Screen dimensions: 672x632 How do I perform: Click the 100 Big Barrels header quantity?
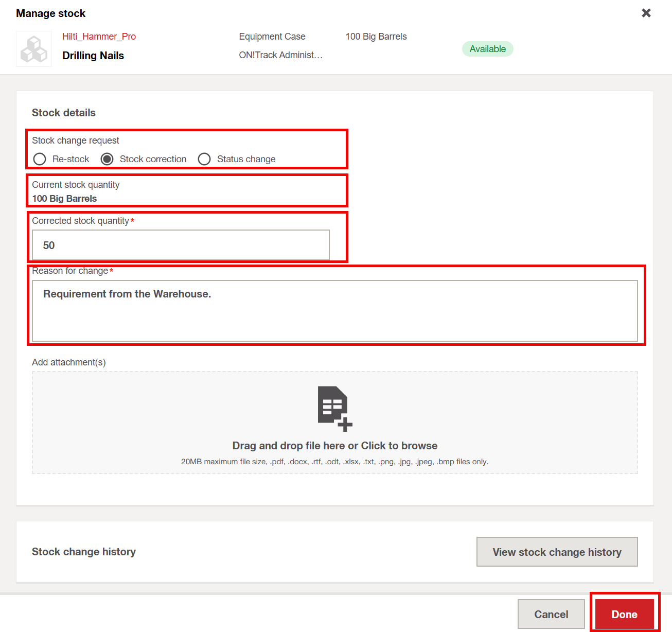376,37
